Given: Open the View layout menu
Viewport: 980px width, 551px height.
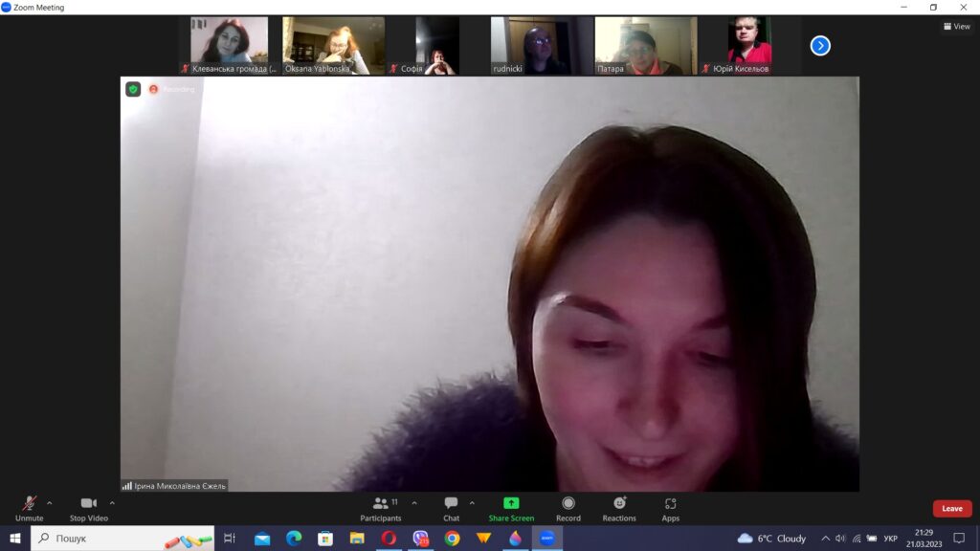Looking at the screenshot, I should pyautogui.click(x=956, y=27).
